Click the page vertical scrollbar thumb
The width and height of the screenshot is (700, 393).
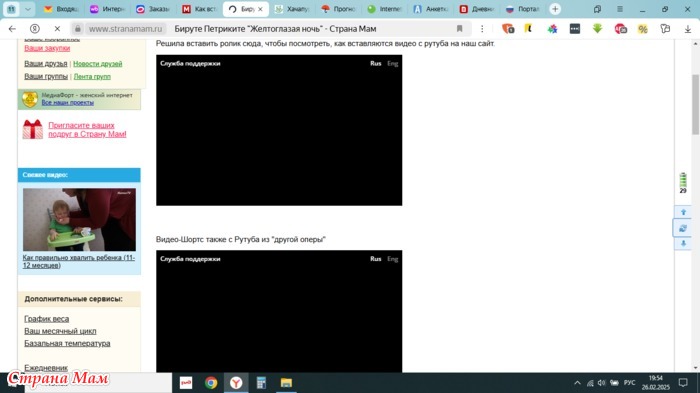(695, 105)
